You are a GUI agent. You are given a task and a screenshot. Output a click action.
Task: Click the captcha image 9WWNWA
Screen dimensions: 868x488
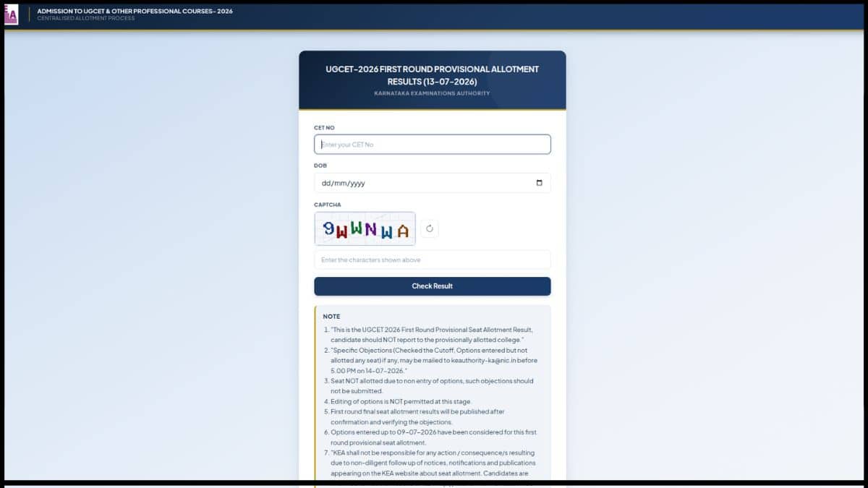click(365, 229)
